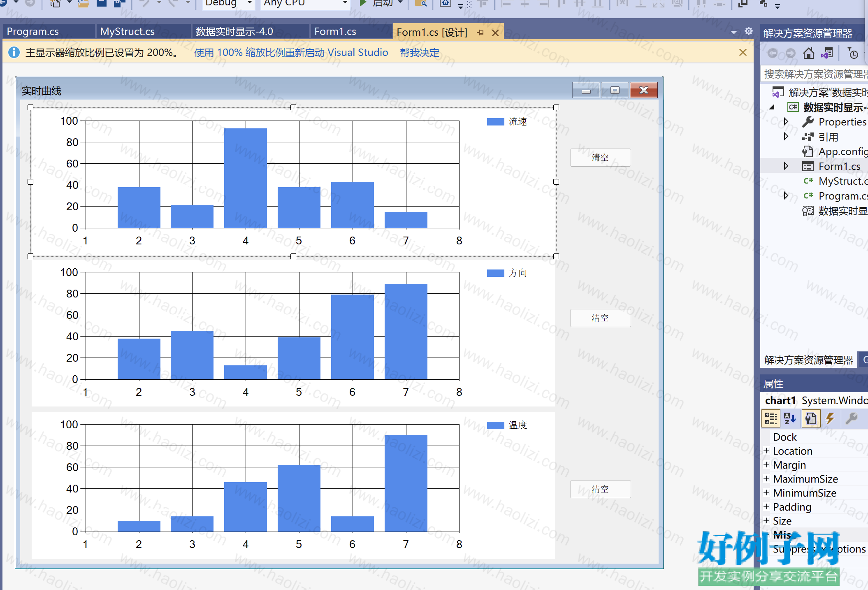Click the save all icon
The image size is (868, 590).
point(119,3)
